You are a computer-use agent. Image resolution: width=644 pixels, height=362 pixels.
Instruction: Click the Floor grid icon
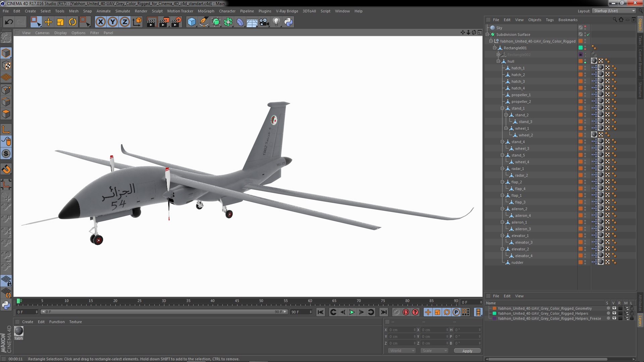tap(252, 22)
